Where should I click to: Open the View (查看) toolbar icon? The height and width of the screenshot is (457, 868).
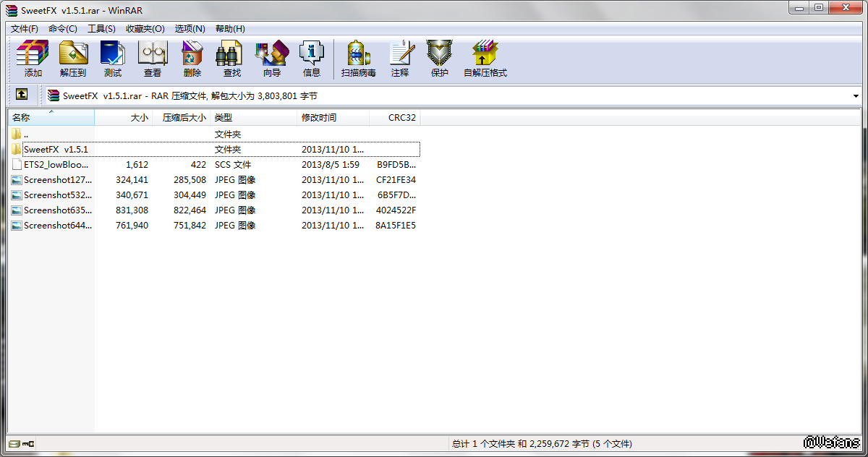coord(153,59)
